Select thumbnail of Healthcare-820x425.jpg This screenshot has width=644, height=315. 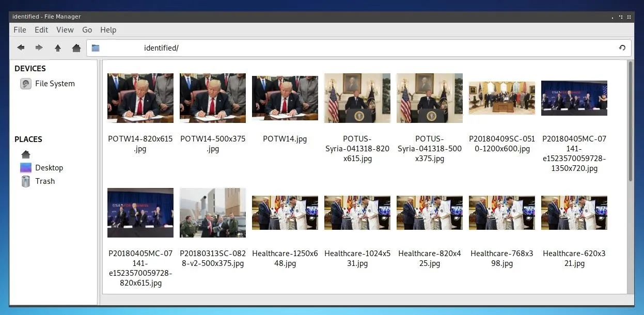coord(430,213)
